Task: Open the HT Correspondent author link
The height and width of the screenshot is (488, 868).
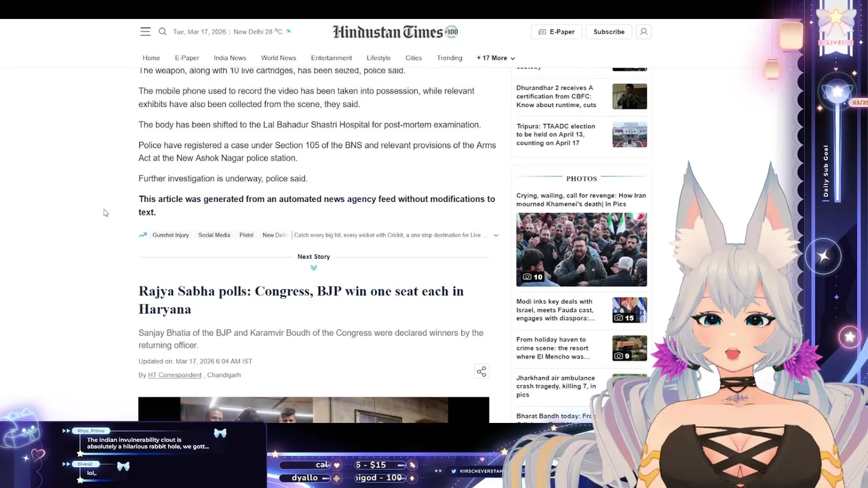Action: [x=175, y=375]
